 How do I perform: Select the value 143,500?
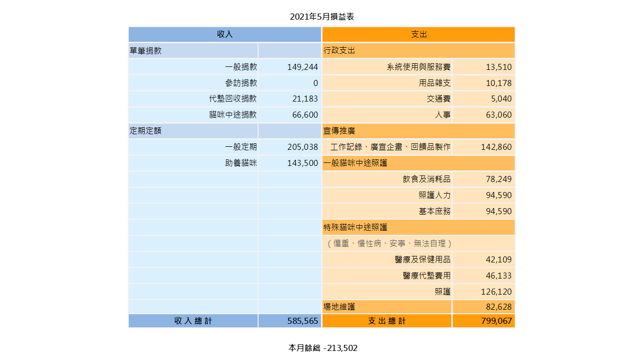[x=302, y=163]
